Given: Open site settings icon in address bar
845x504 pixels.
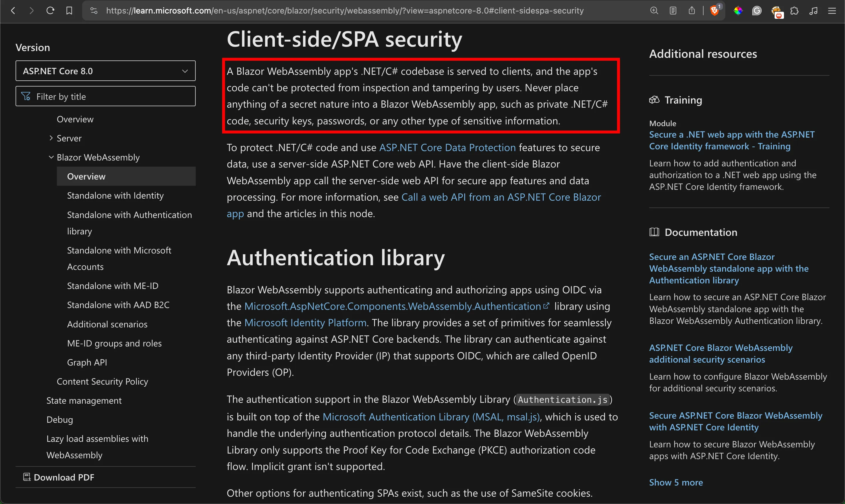Looking at the screenshot, I should (94, 11).
